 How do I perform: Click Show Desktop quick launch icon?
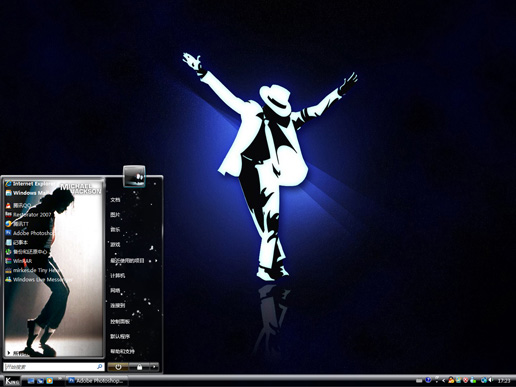coord(31,381)
